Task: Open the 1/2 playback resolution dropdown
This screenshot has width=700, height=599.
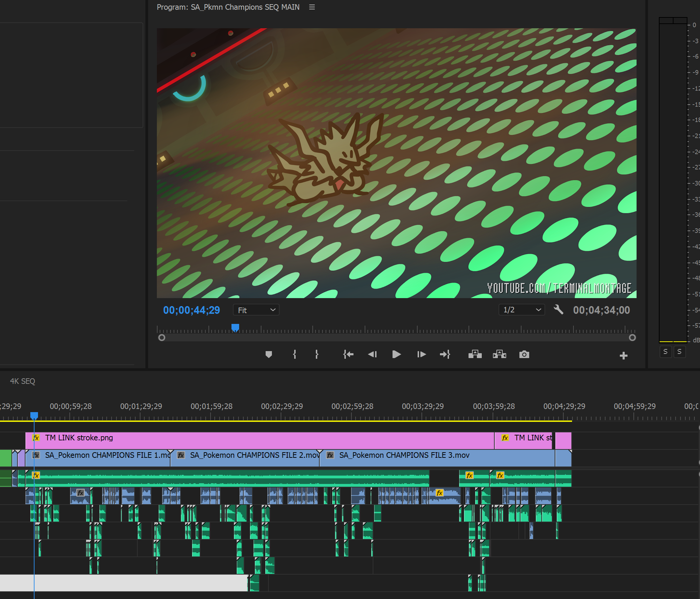Action: click(x=522, y=310)
